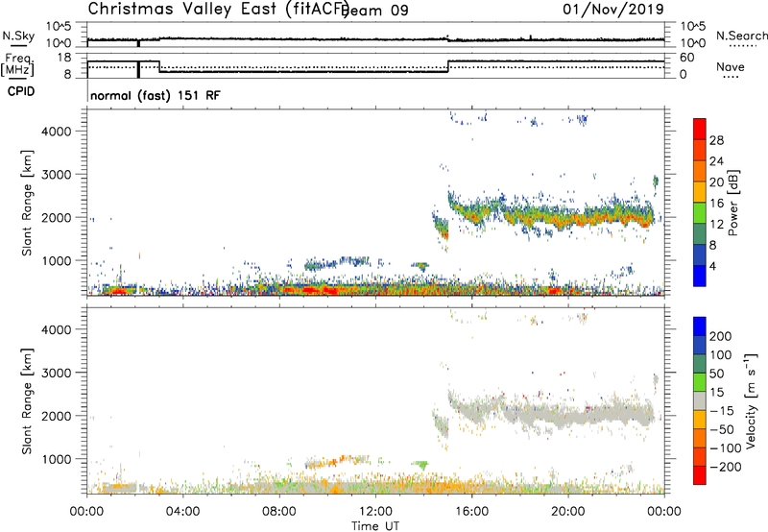This screenshot has width=768, height=532.
Task: Click the 4 label on power colorbar
Action: pos(713,266)
